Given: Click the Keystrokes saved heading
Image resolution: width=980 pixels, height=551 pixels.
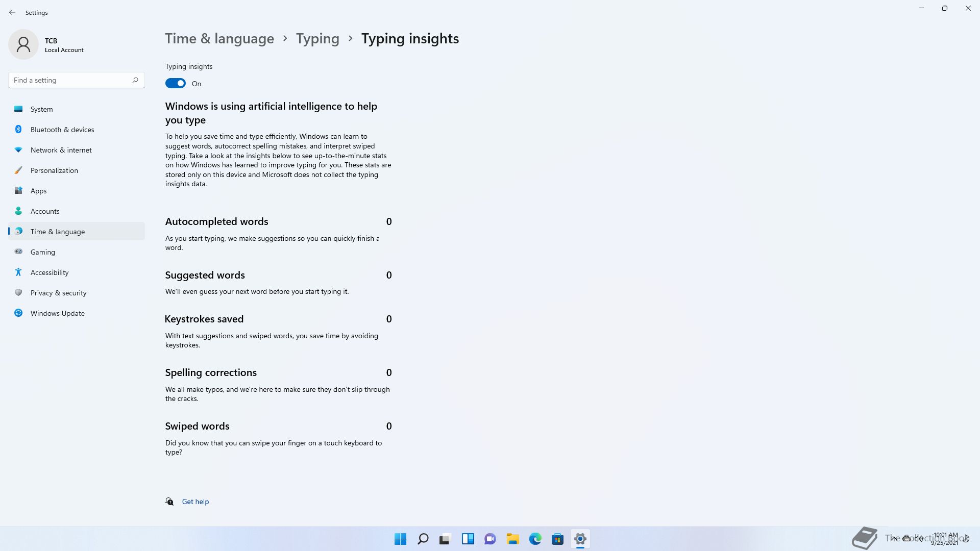Looking at the screenshot, I should tap(204, 319).
